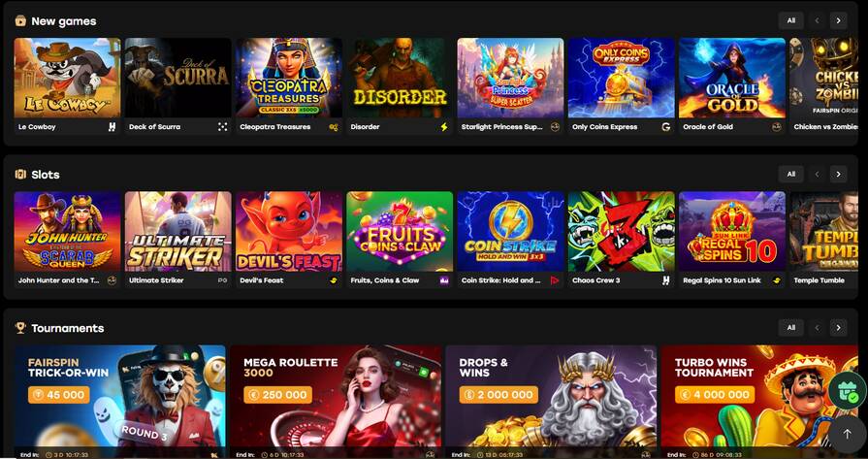Click the provider icon beside Only Coins Express
Viewport: 868px width, 459px height.
coord(666,127)
